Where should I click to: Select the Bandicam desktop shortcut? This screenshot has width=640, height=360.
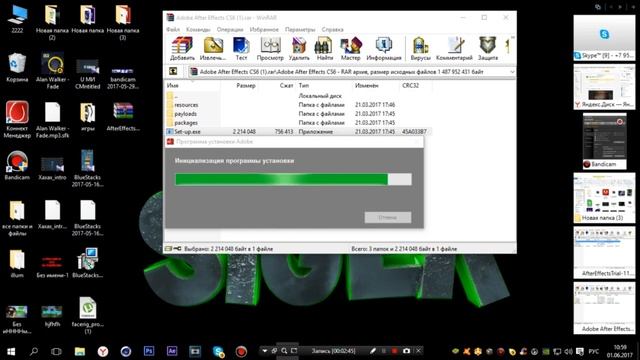(x=17, y=166)
